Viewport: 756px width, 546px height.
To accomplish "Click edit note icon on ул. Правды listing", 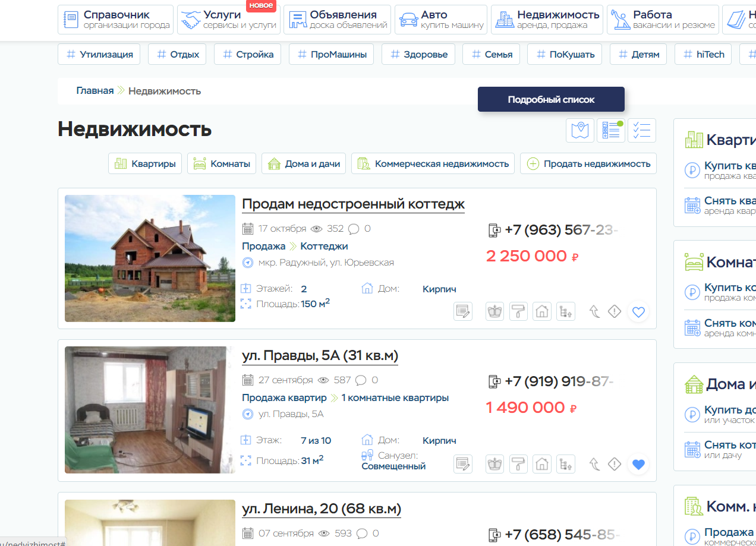I will tap(463, 463).
